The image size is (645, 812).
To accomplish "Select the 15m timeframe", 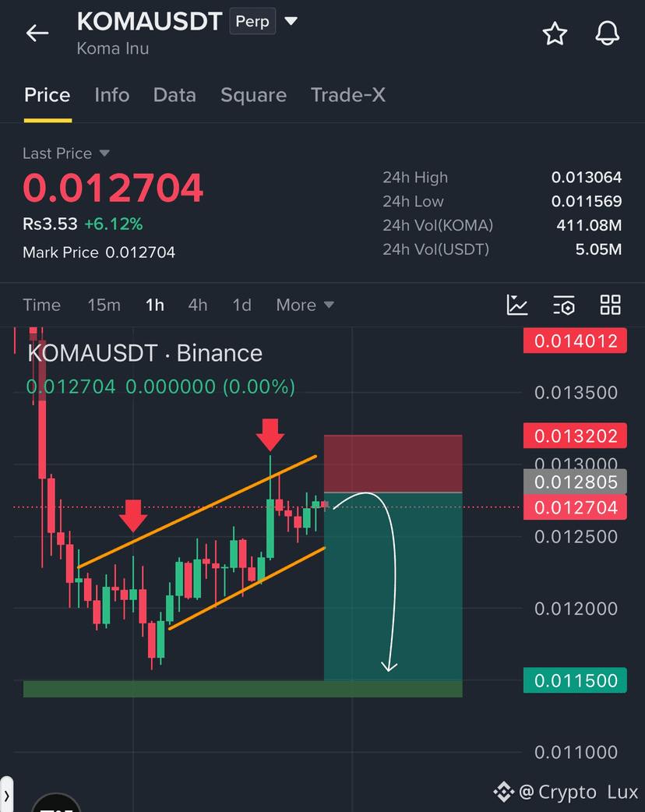I will click(x=104, y=305).
